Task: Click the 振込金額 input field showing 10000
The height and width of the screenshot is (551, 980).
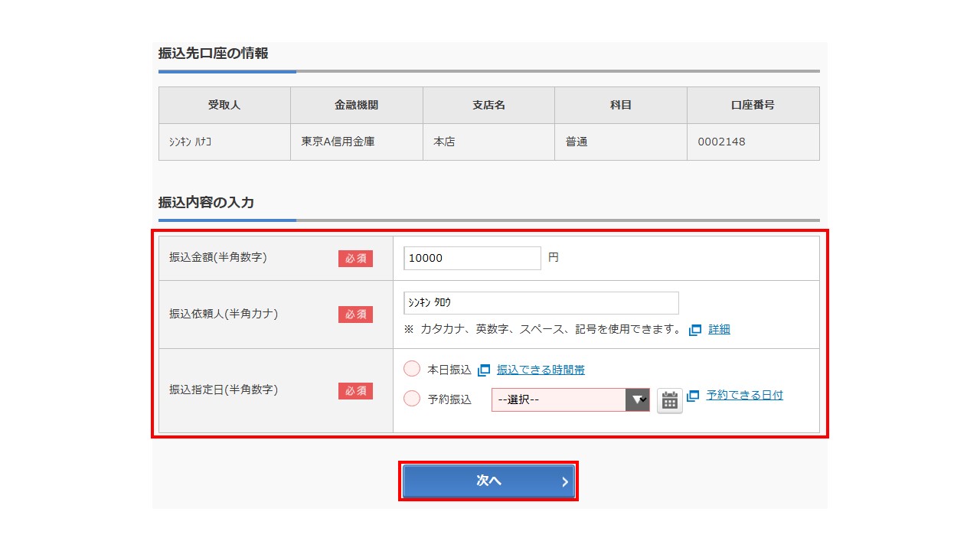Action: [x=472, y=258]
